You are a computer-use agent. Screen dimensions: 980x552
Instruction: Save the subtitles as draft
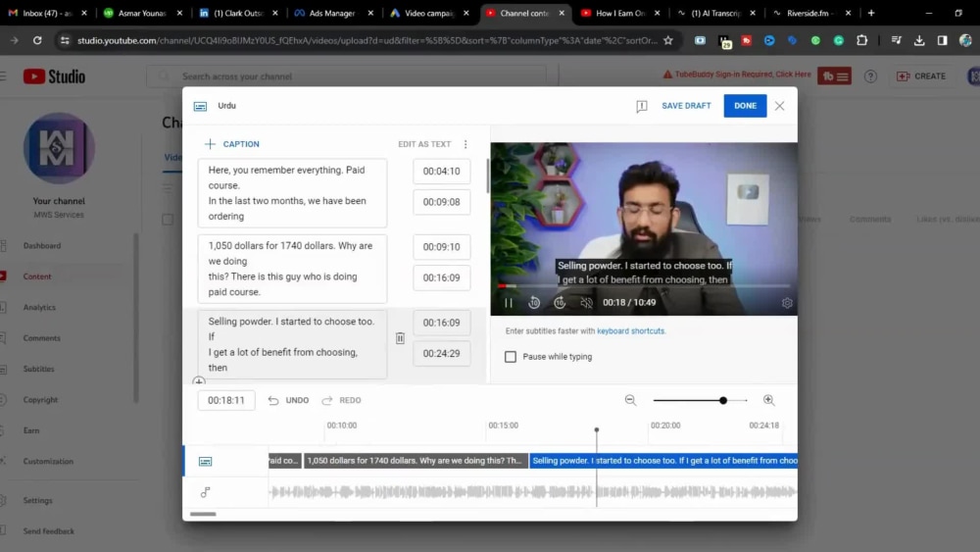tap(686, 106)
